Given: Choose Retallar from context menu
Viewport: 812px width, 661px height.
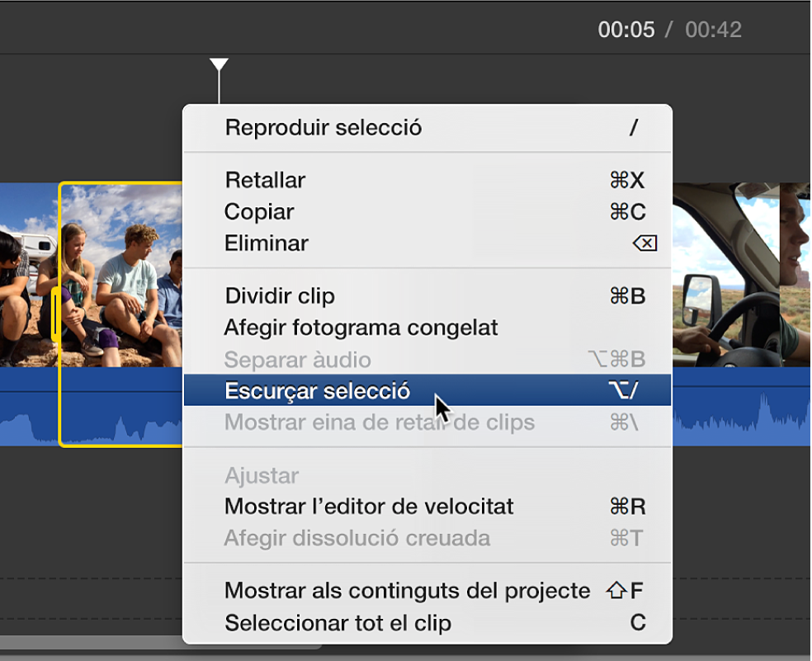Looking at the screenshot, I should tap(265, 180).
